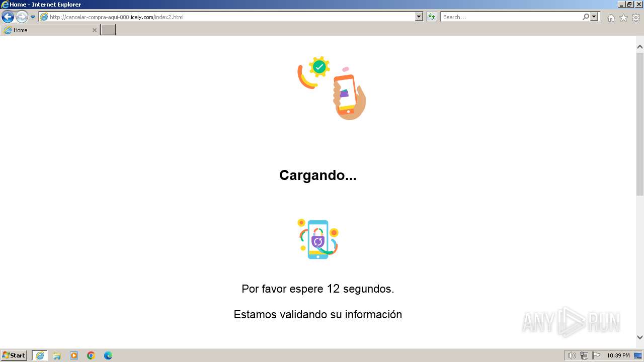Click the browser Back button
The image size is (644, 362).
(x=8, y=17)
